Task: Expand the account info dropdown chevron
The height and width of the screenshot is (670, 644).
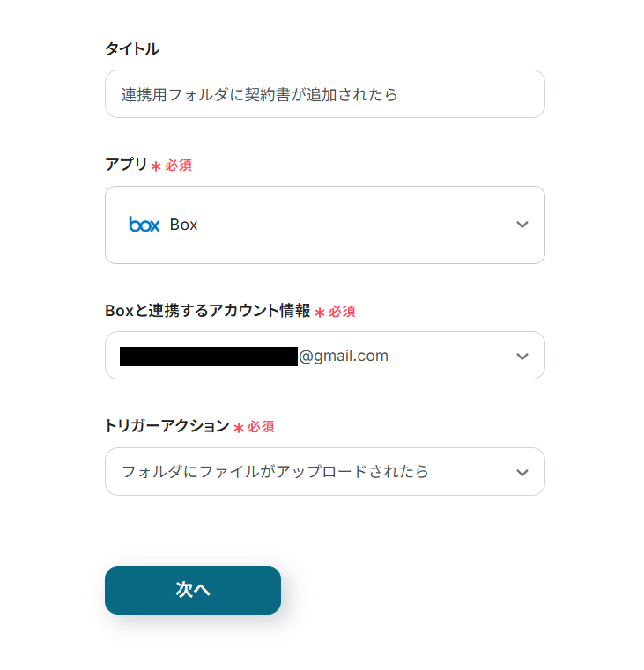Action: tap(522, 356)
